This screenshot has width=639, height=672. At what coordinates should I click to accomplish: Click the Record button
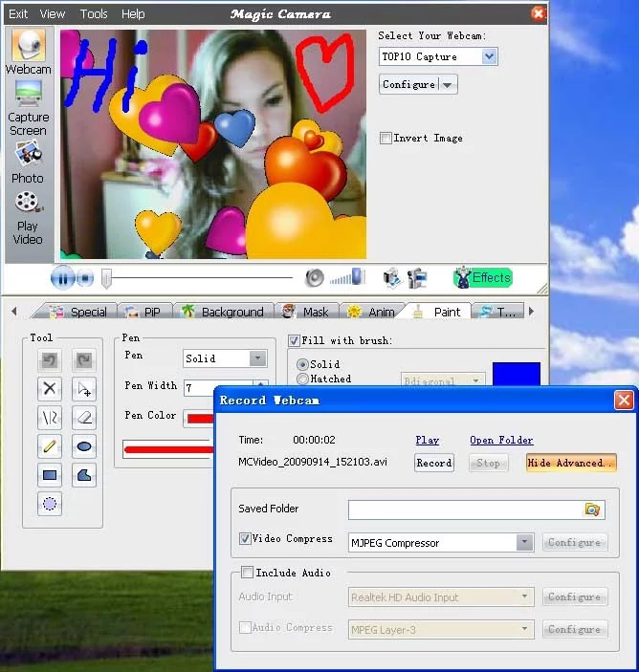click(x=434, y=463)
